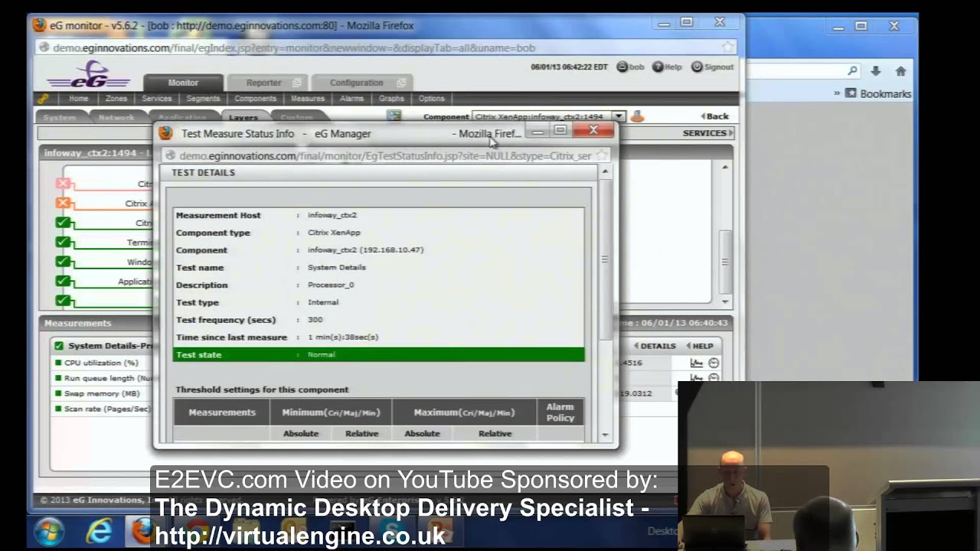Toggle System Details checkbox in Measurements
This screenshot has width=980, height=551.
click(59, 346)
